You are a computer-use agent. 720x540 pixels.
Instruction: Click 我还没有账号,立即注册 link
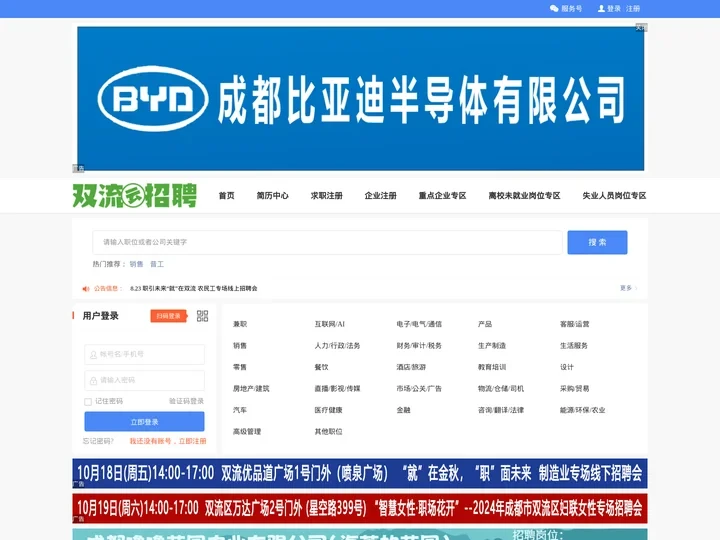pyautogui.click(x=168, y=441)
